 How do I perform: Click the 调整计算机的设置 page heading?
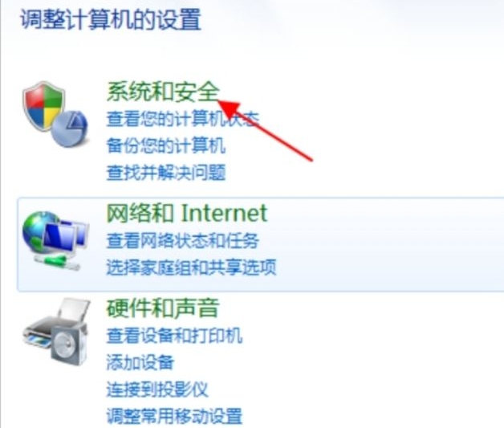(x=111, y=20)
